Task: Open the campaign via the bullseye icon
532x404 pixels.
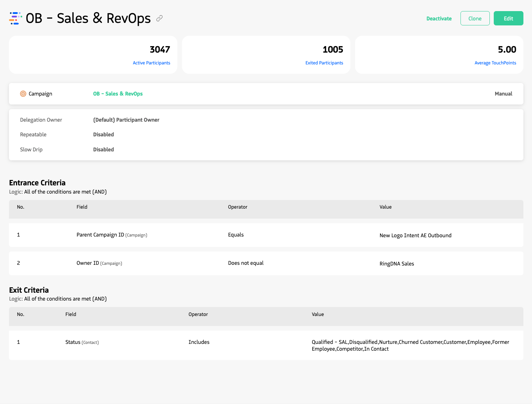Action: coord(23,93)
